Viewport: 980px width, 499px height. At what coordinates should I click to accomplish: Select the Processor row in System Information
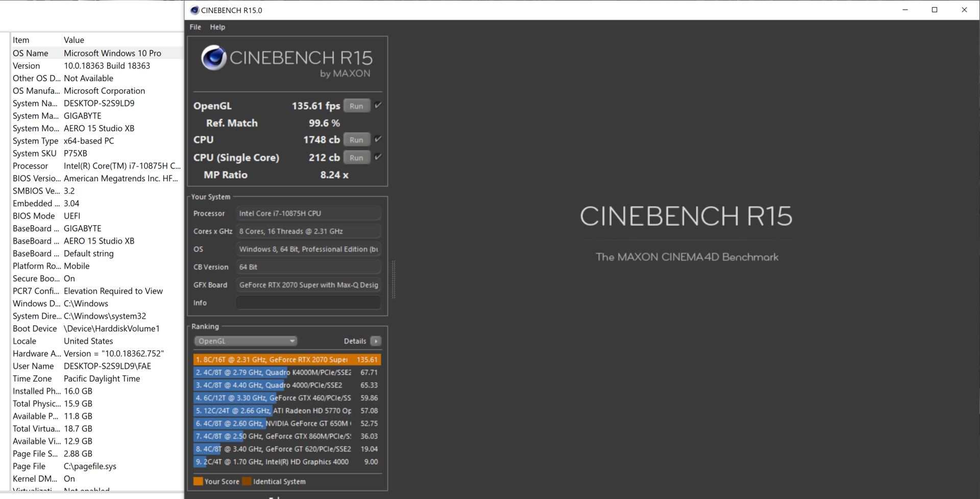point(97,166)
